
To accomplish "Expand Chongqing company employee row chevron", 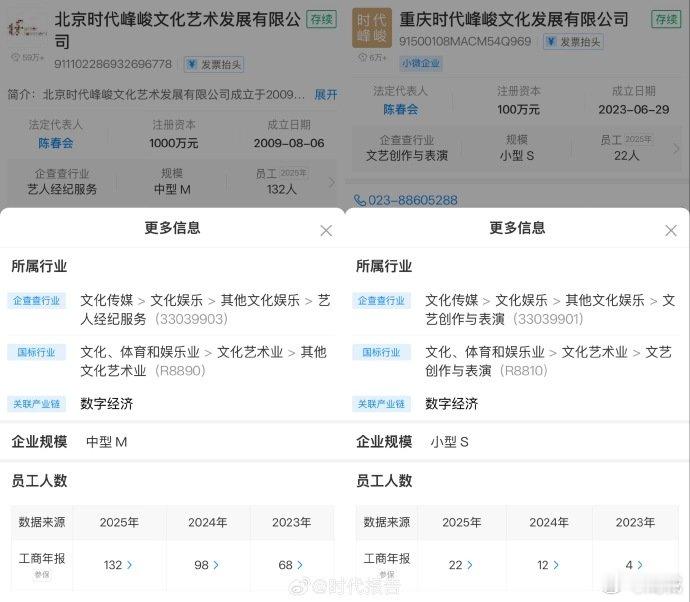I will coord(676,149).
